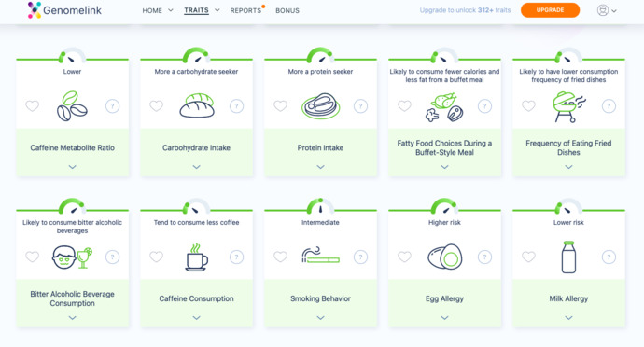Click the Genomelink logo

pyautogui.click(x=64, y=10)
